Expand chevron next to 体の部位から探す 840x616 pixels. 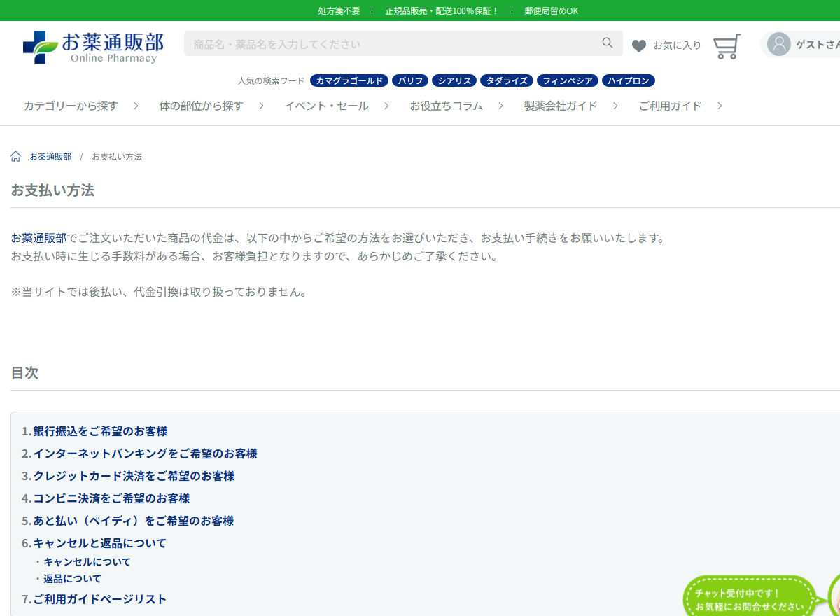261,106
